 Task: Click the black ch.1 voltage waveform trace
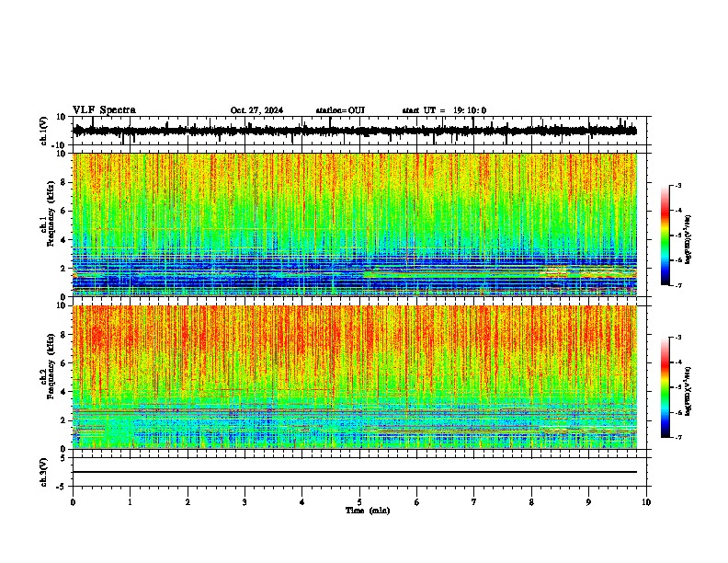tap(355, 131)
